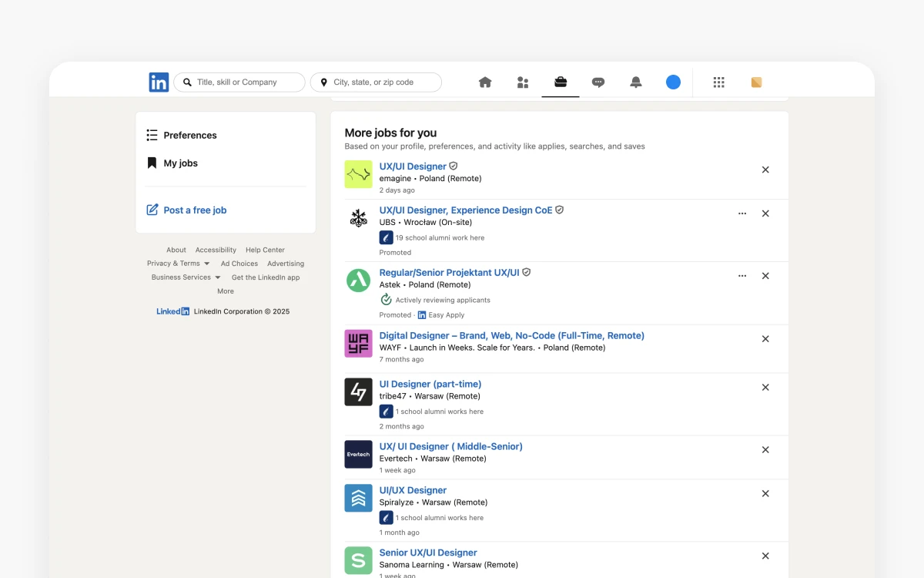This screenshot has height=578, width=924.
Task: Open the Spiralyze company logo
Action: tap(358, 499)
